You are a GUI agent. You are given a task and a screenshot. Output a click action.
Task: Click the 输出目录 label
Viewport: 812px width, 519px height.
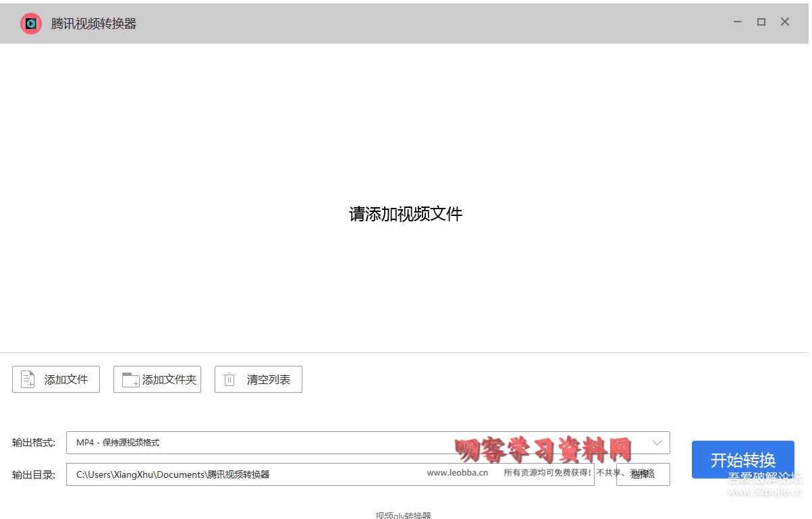coord(34,474)
